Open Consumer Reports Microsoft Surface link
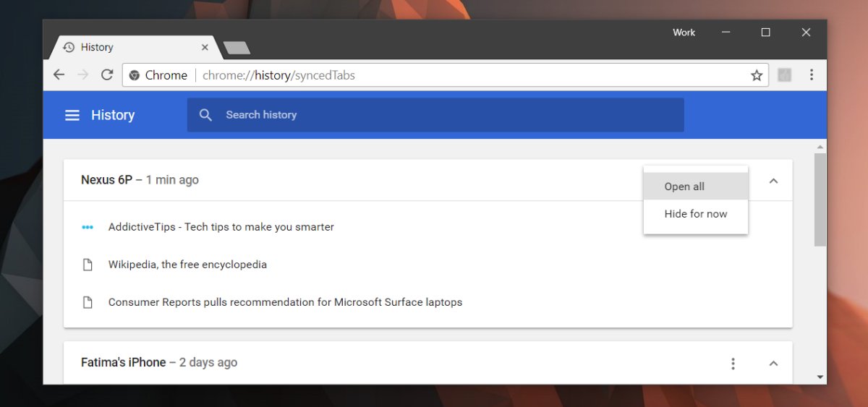 tap(285, 302)
